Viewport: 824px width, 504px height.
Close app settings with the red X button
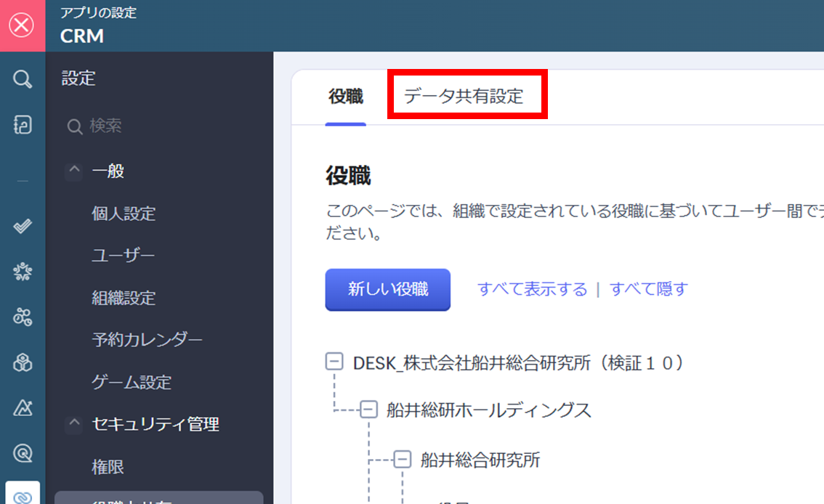coord(23,25)
